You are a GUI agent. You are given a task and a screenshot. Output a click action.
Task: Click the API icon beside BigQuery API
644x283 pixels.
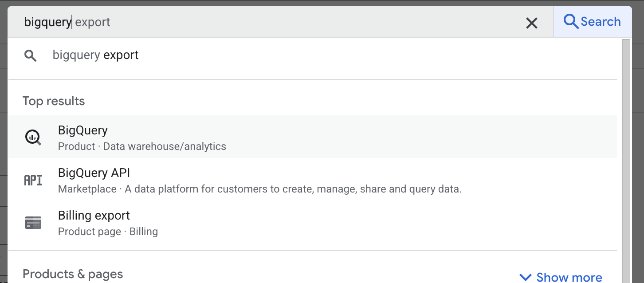click(33, 180)
